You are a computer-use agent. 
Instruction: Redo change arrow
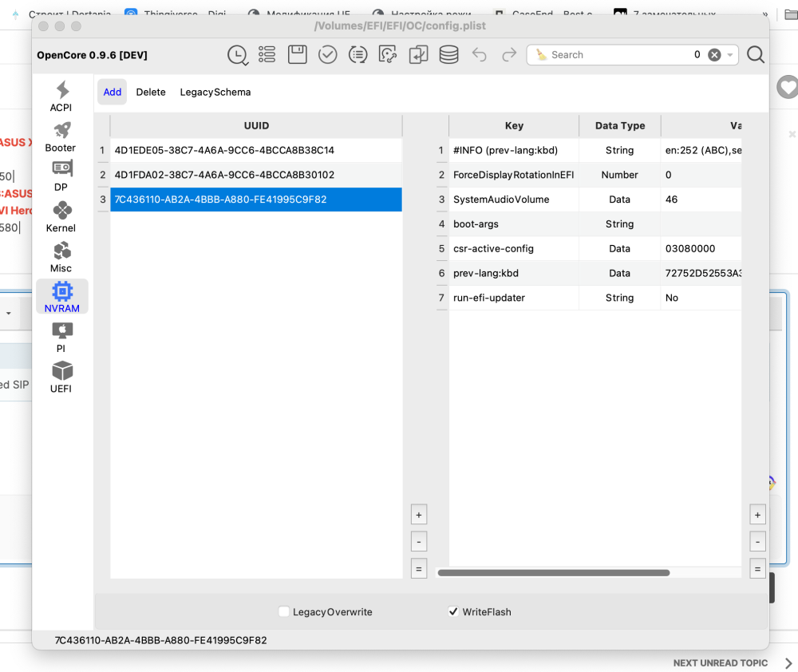tap(509, 54)
